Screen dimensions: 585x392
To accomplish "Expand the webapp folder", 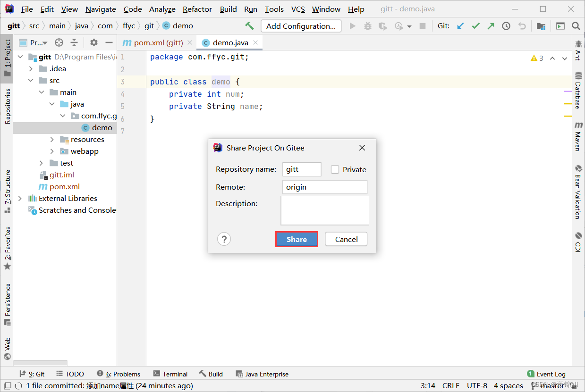I will point(52,151).
